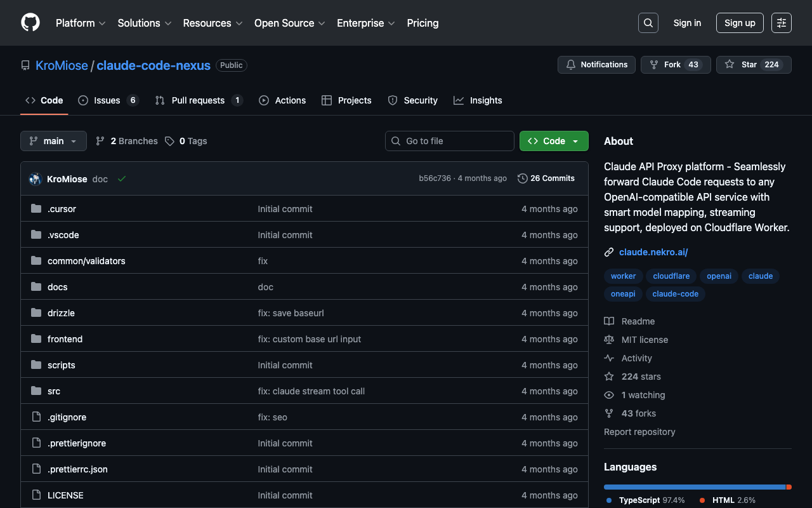Open the appearance settings sliders icon
Image resolution: width=812 pixels, height=508 pixels.
(x=781, y=23)
